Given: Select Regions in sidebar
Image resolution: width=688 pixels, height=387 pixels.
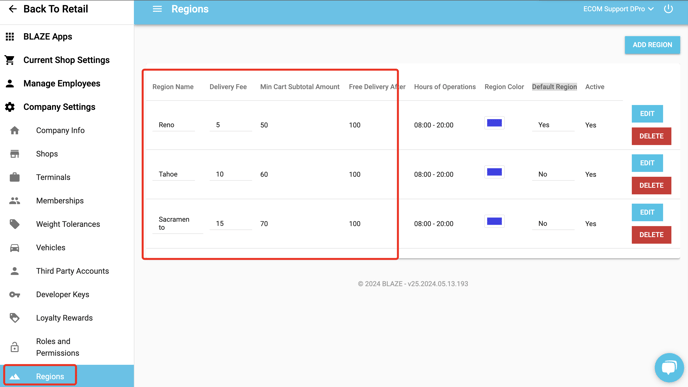Looking at the screenshot, I should 67,376.
